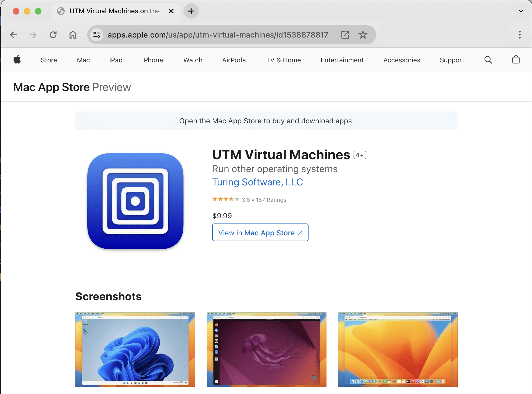Click the back navigation arrow
The width and height of the screenshot is (532, 394).
pyautogui.click(x=13, y=35)
